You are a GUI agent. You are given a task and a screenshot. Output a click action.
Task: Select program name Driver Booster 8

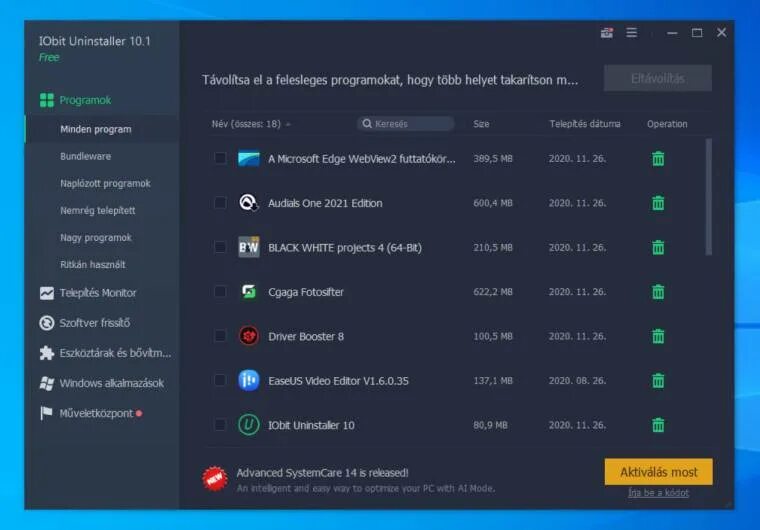click(306, 336)
